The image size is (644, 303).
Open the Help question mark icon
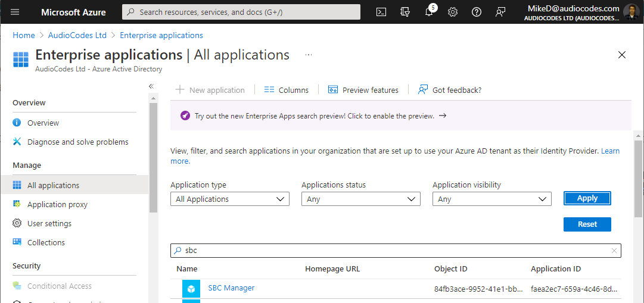pyautogui.click(x=477, y=12)
